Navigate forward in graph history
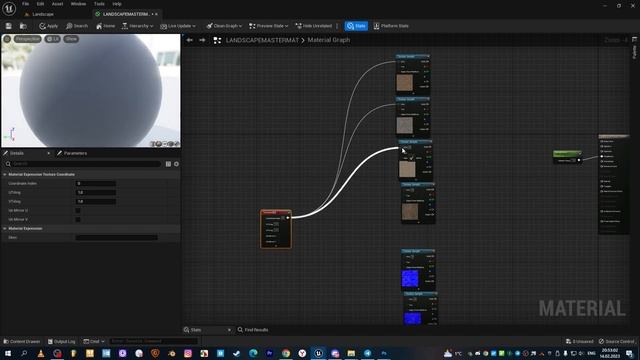Viewport: 640px width, 360px height. [202, 40]
